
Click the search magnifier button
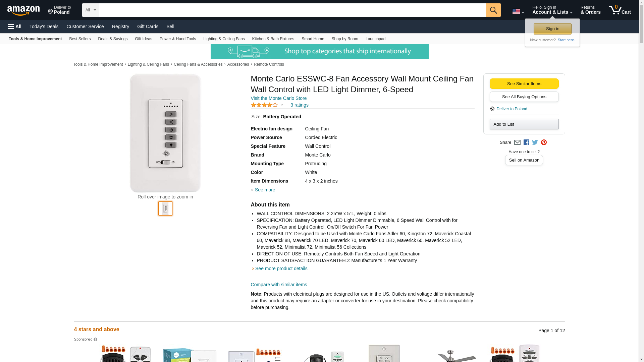(493, 10)
